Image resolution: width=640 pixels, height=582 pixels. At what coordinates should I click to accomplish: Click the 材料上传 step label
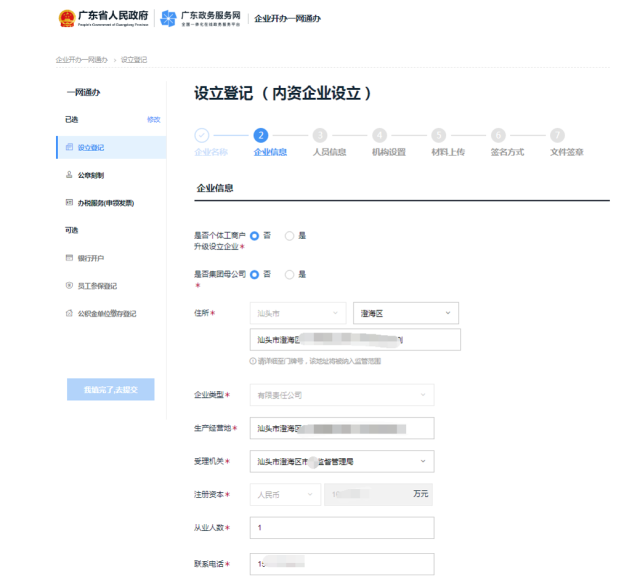pos(448,152)
